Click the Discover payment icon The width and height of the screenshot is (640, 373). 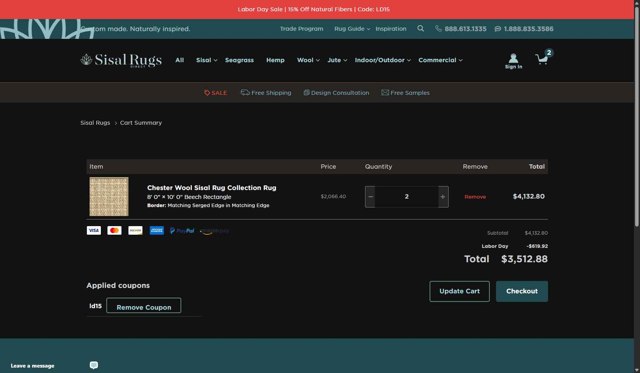136,231
